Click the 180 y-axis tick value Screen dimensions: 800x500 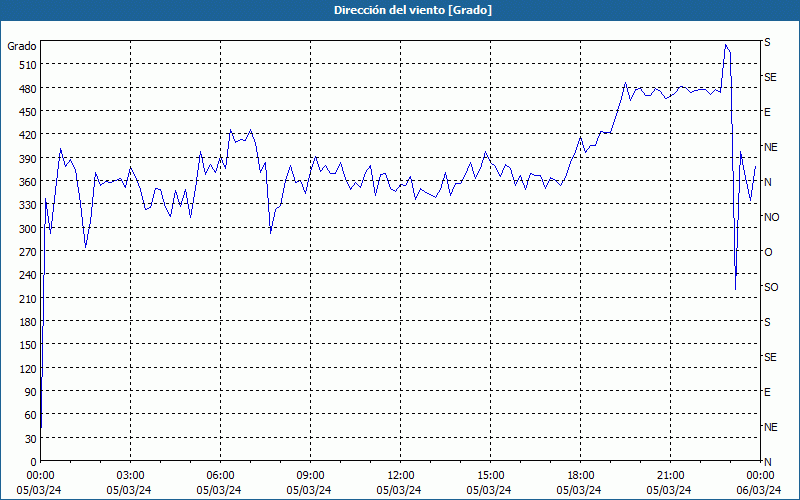pos(28,322)
